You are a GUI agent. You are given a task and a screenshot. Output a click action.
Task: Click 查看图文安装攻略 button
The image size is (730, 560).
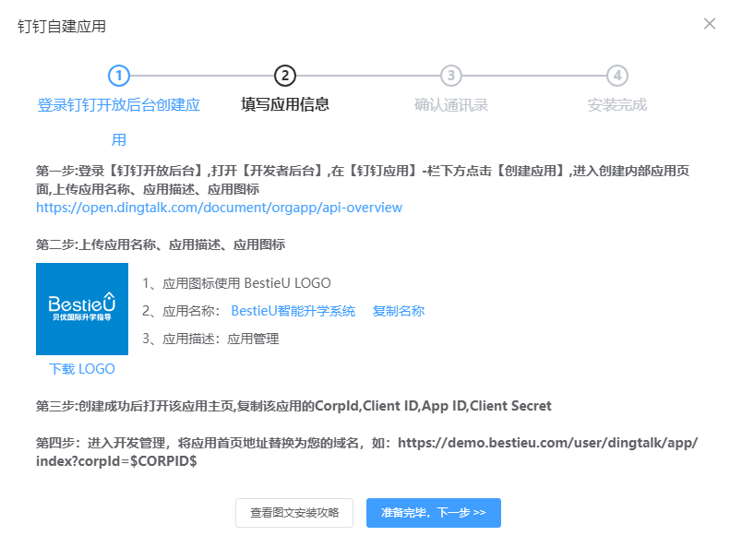click(294, 513)
